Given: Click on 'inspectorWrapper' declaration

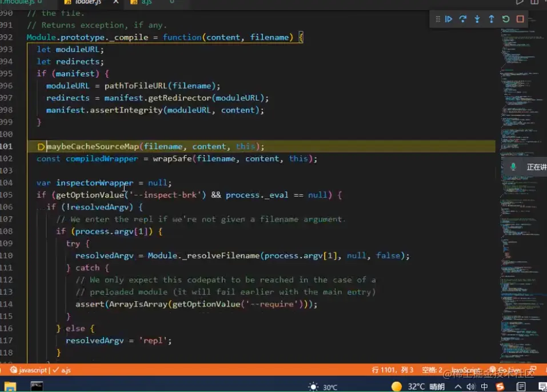Looking at the screenshot, I should pos(94,183).
